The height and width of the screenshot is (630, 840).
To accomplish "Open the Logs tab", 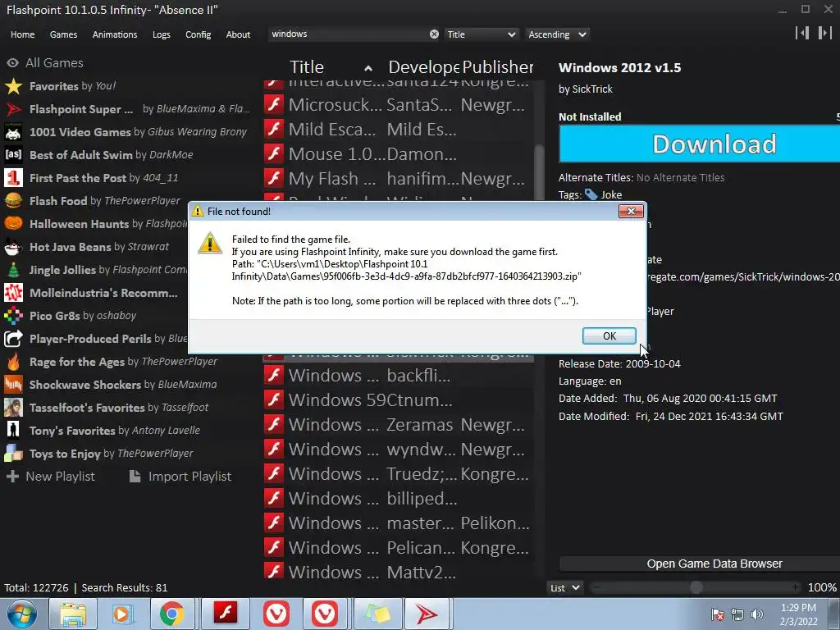I will [162, 34].
